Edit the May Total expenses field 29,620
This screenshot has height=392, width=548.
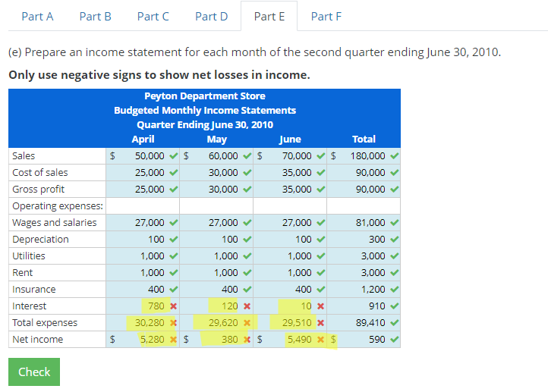[x=216, y=322]
